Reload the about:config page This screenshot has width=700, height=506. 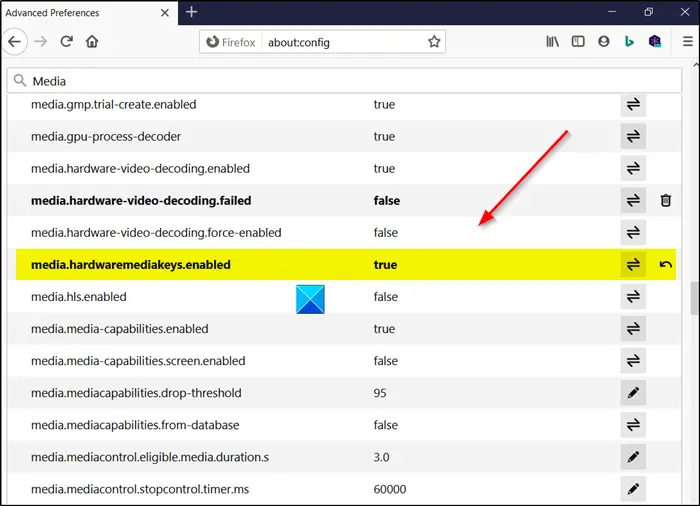67,42
